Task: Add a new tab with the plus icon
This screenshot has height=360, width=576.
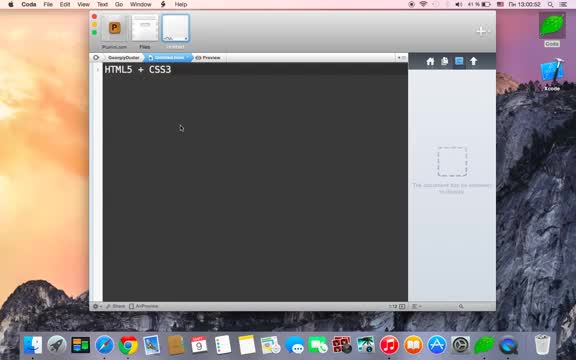Action: (481, 31)
